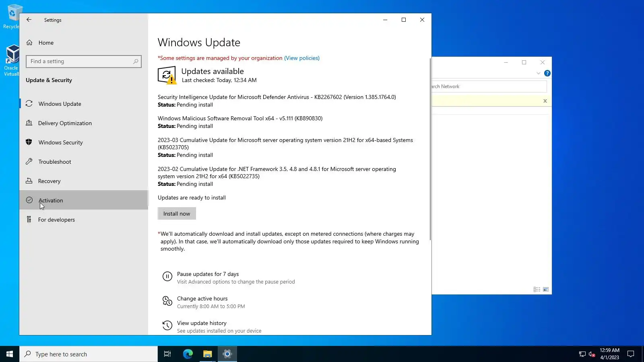Click the Search Network box
644x362 pixels.
tap(489, 86)
